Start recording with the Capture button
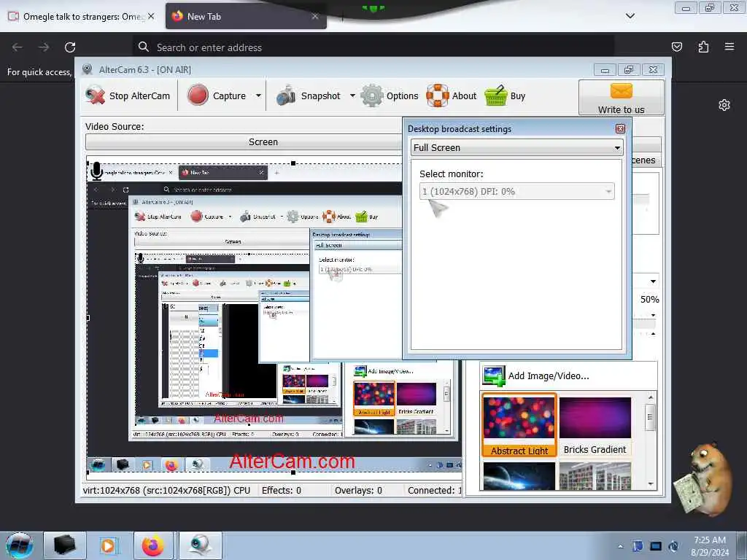This screenshot has width=747, height=560. [x=216, y=96]
